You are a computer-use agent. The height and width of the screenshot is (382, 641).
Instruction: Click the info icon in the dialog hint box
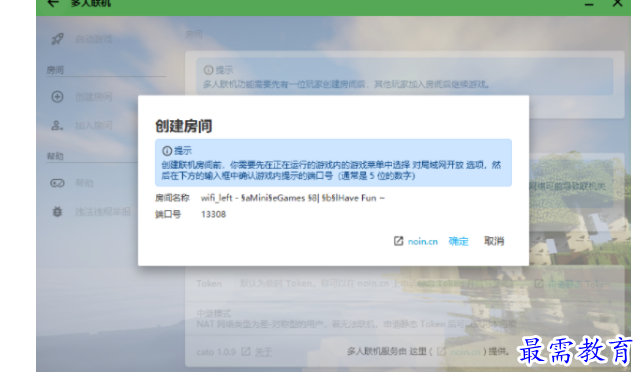(167, 151)
